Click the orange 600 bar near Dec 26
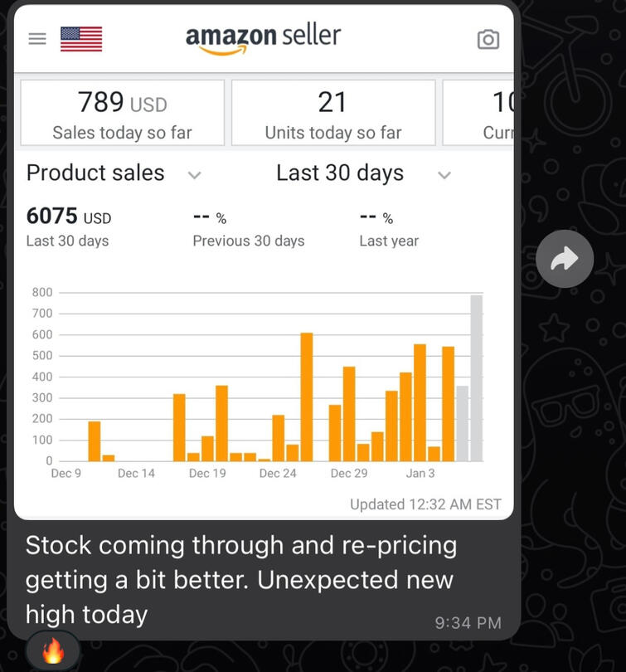626x672 pixels. [x=307, y=397]
